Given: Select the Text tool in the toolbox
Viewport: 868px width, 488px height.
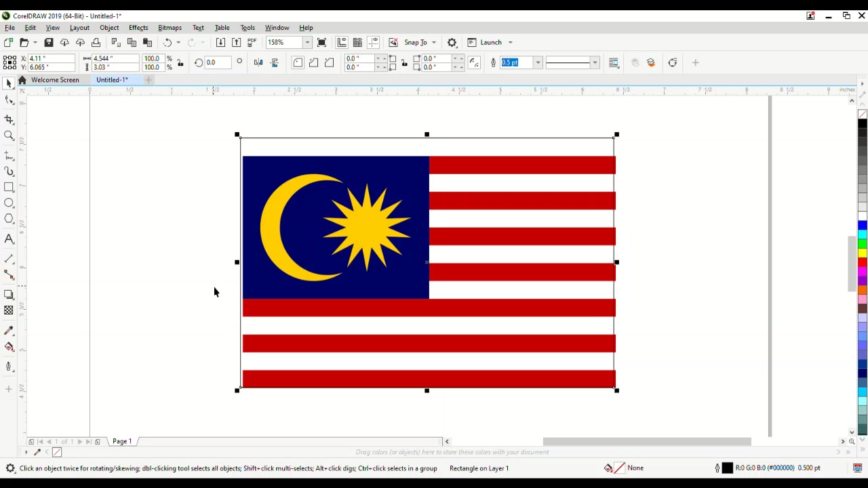Looking at the screenshot, I should tap(9, 239).
